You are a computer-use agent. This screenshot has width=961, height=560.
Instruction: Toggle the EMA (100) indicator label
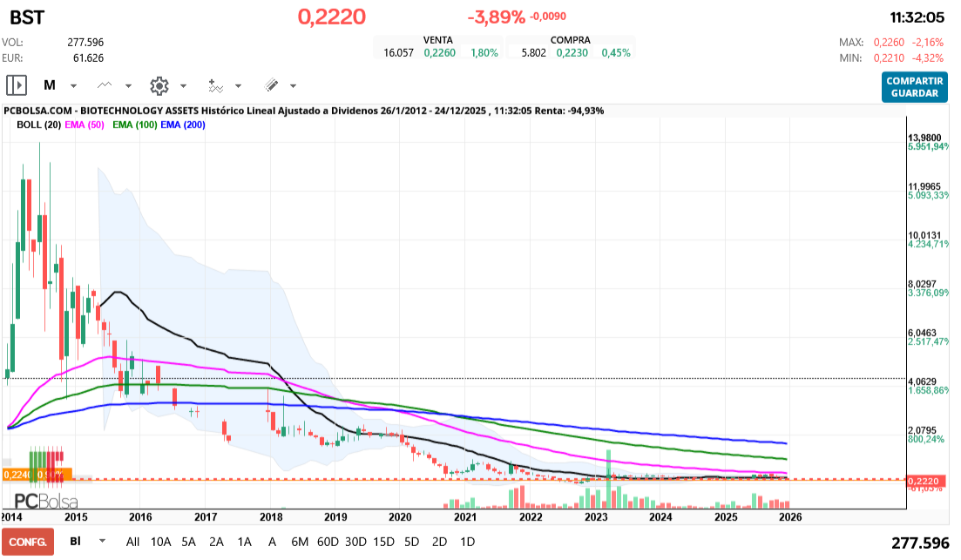tap(135, 125)
